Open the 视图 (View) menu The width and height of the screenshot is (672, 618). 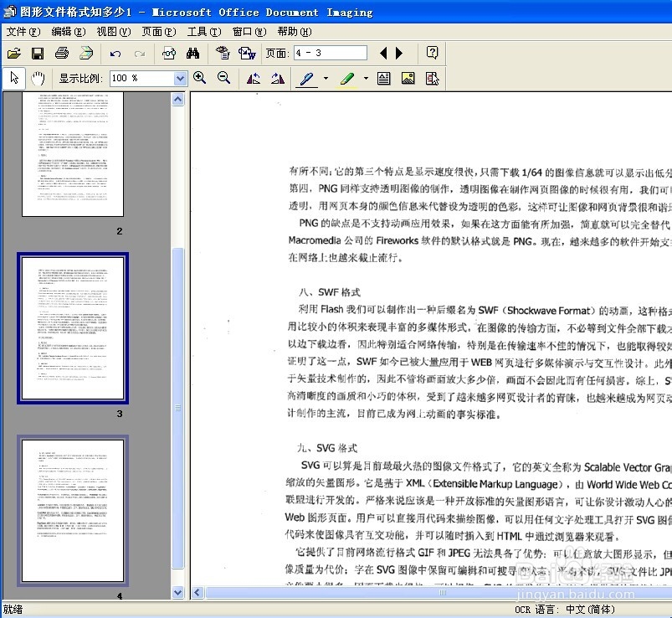click(114, 32)
